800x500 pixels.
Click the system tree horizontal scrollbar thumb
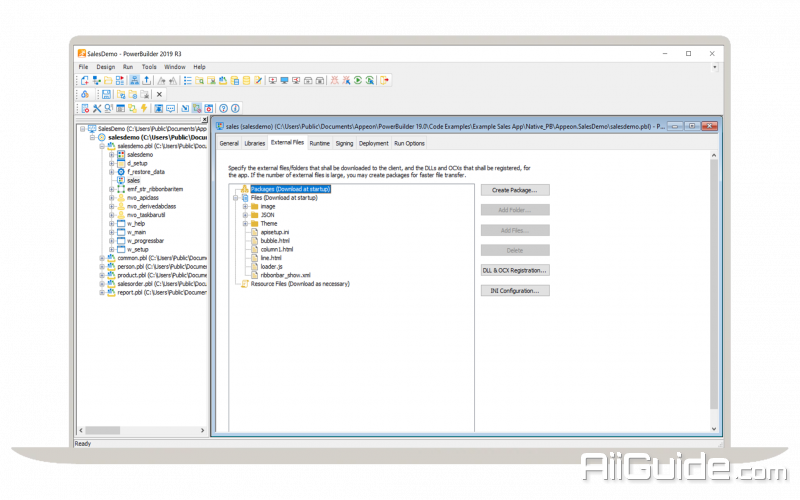tap(103, 431)
